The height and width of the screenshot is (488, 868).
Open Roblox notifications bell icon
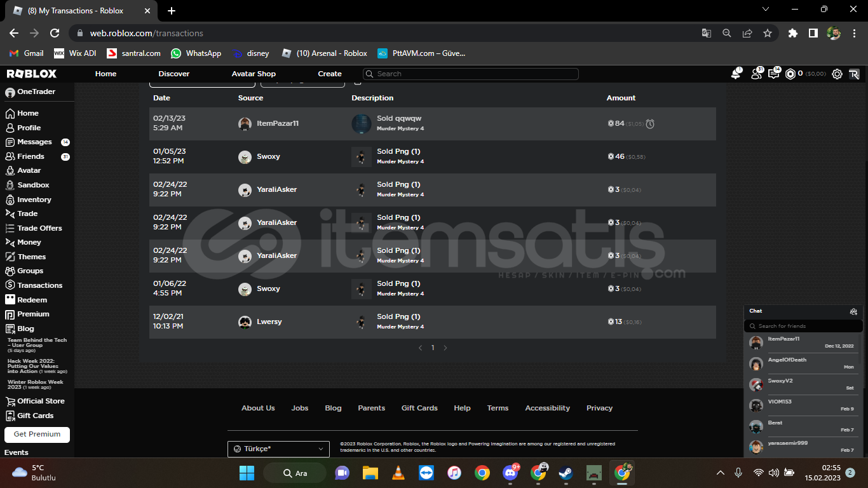[736, 74]
